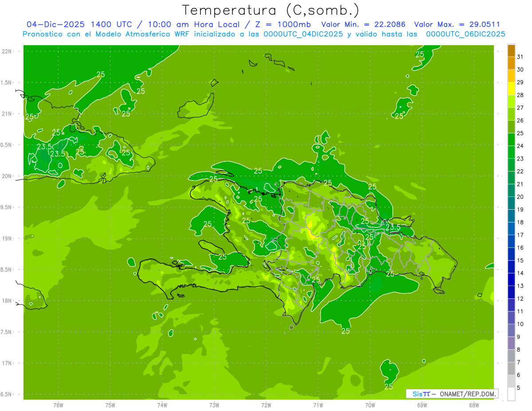Pick the purple swatch between 9 and 10
532x411 pixels.
coord(511,330)
